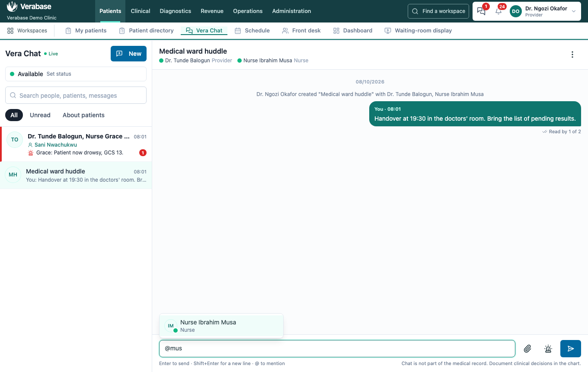Attach a file with the paperclip icon
Viewport: 588px width, 372px height.
(527, 349)
